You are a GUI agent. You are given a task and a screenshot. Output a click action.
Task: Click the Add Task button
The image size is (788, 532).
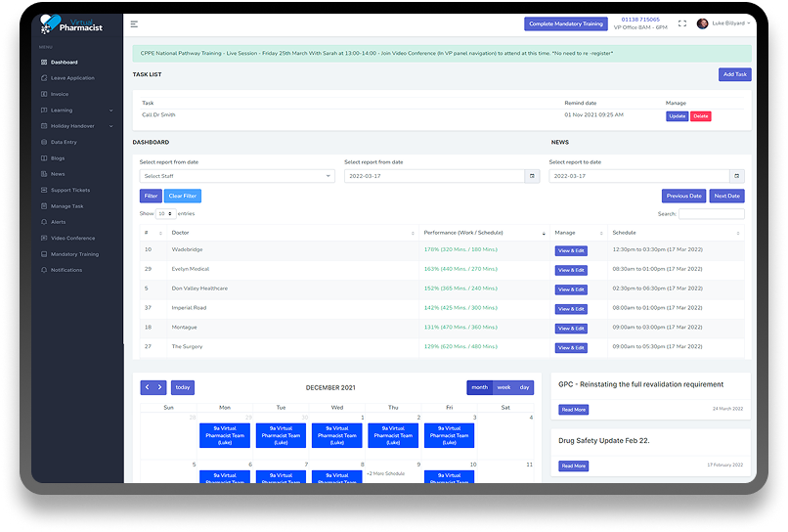click(735, 74)
